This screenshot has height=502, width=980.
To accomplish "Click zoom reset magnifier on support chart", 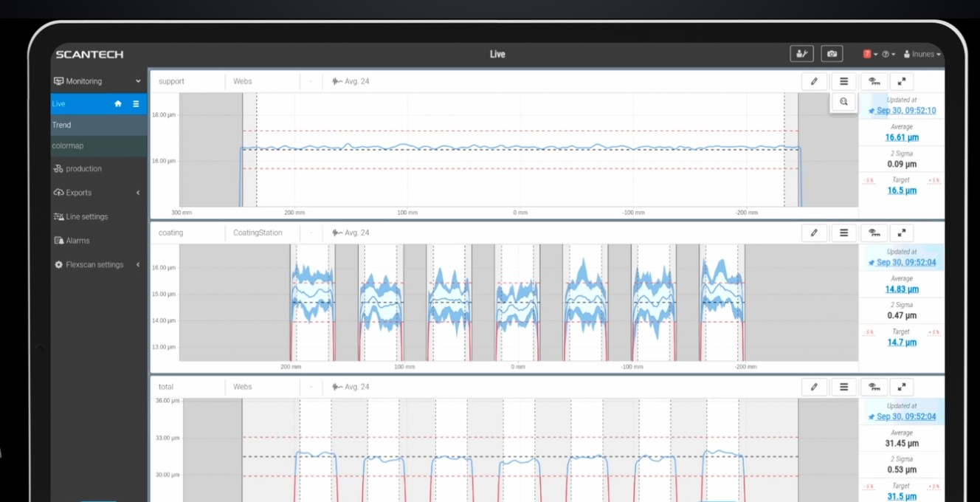I will (843, 102).
